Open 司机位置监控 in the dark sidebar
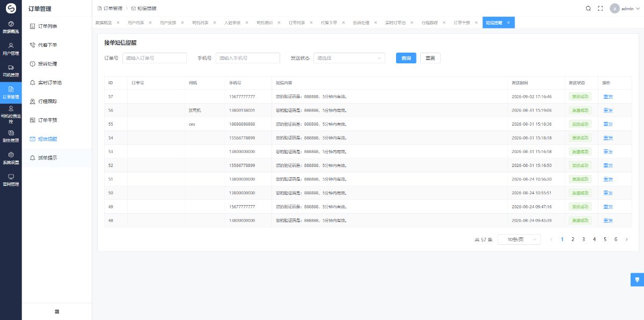The image size is (644, 320). pos(11,114)
